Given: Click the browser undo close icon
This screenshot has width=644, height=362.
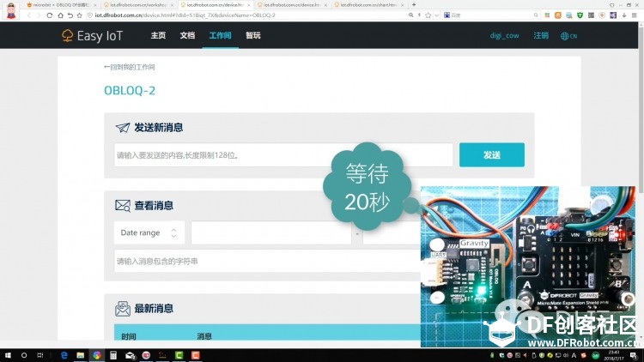Looking at the screenshot, I should pos(70,15).
